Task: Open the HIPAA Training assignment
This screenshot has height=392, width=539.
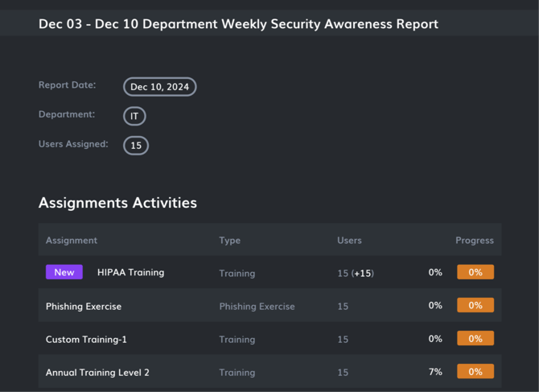Action: click(x=130, y=272)
